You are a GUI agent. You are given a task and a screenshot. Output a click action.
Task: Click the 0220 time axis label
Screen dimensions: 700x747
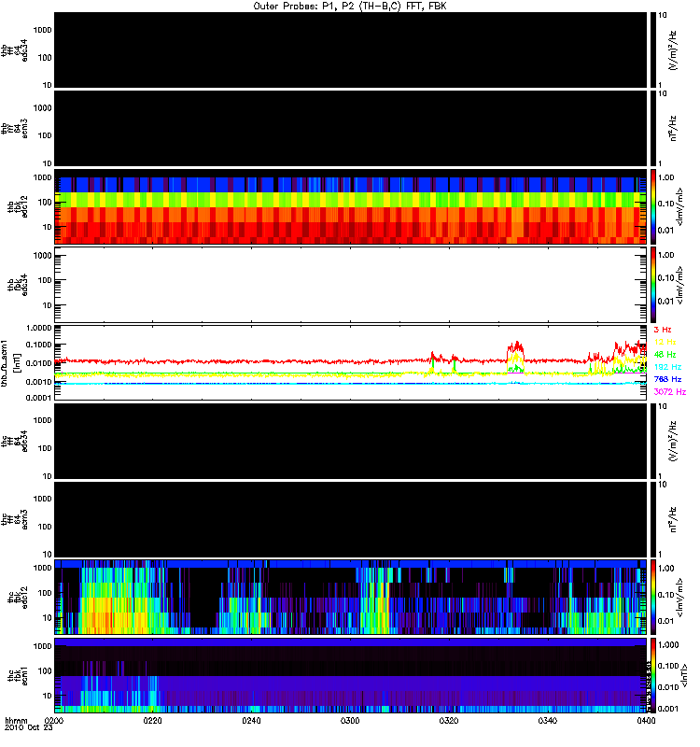tap(152, 721)
